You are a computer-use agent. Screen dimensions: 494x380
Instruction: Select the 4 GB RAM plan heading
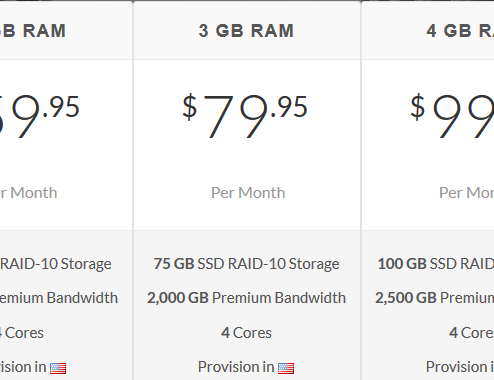460,31
